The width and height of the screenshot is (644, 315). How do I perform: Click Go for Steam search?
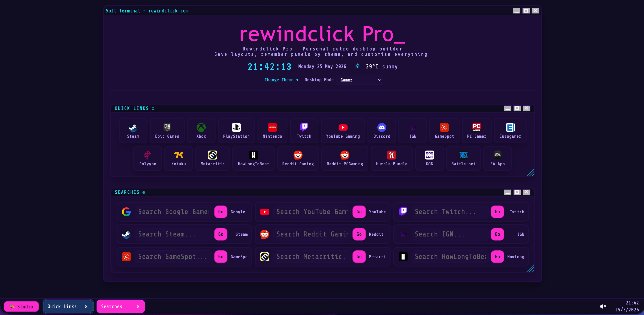221,234
